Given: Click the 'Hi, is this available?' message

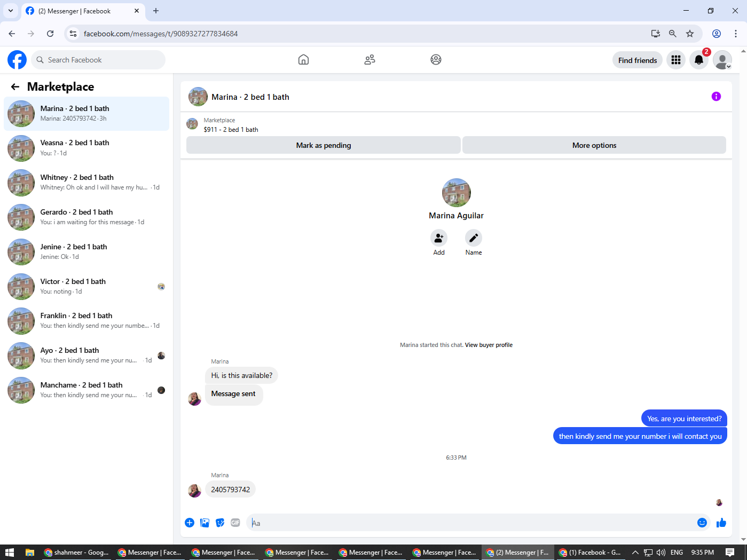Looking at the screenshot, I should [x=242, y=375].
